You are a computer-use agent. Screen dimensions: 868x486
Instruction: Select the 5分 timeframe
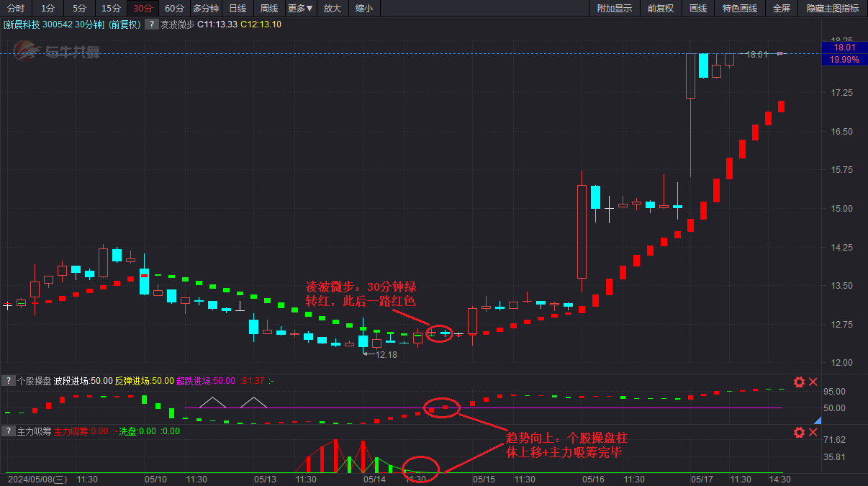tap(79, 9)
